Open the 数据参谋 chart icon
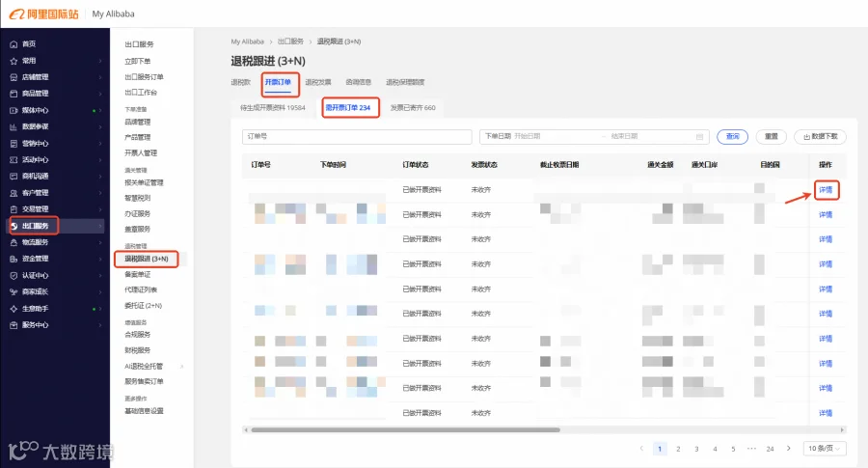This screenshot has width=868, height=468. click(x=14, y=126)
